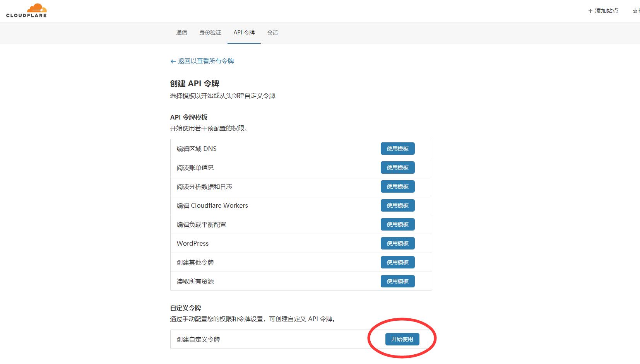
Task: Click the plus icon beside 添加站点
Action: [590, 11]
